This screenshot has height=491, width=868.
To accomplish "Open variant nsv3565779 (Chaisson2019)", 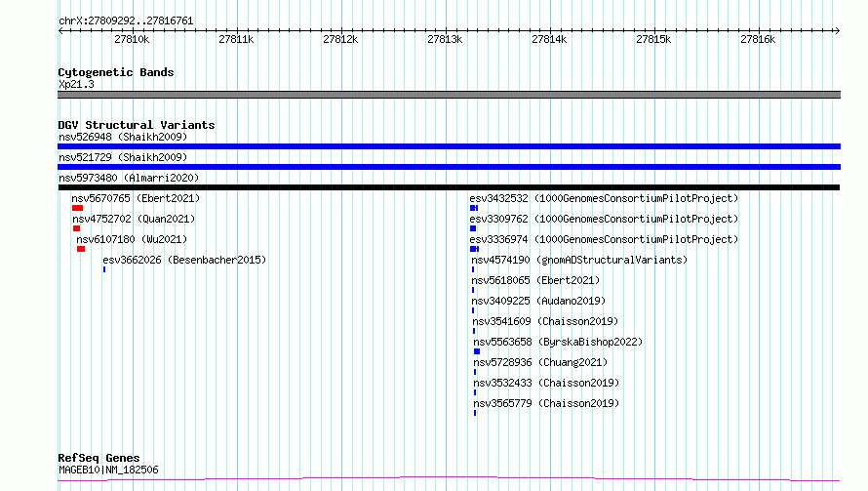I will coord(546,403).
